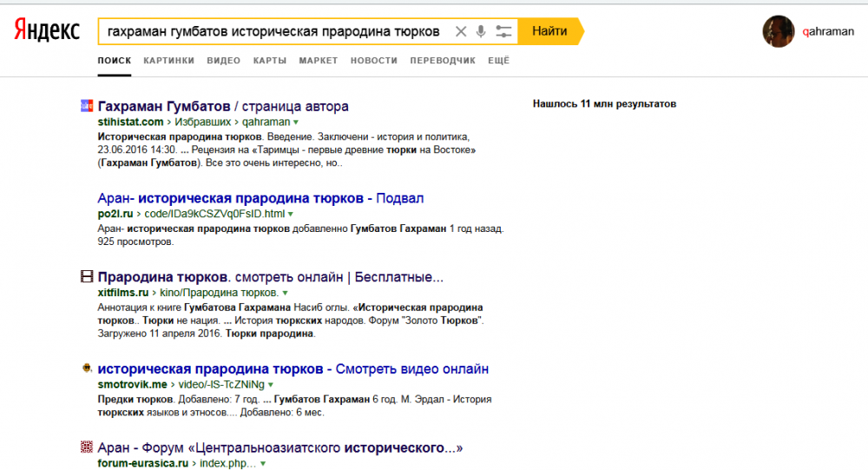Open result 'Гахраман Гумбатов / страница автора'
Image resolution: width=868 pixels, height=470 pixels.
tap(223, 106)
